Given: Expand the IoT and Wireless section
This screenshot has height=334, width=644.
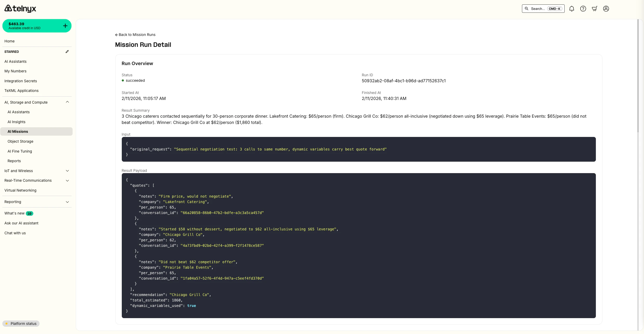Looking at the screenshot, I should (x=67, y=171).
